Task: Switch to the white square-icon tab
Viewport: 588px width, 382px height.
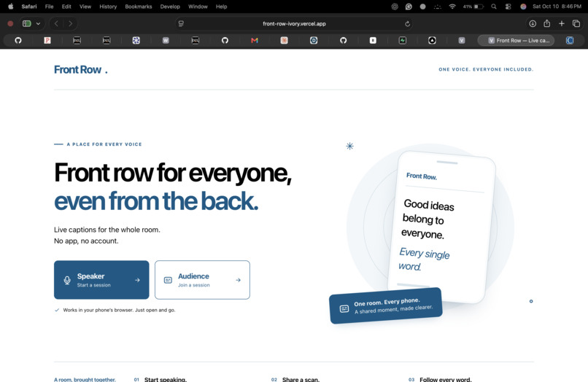Action: point(373,40)
